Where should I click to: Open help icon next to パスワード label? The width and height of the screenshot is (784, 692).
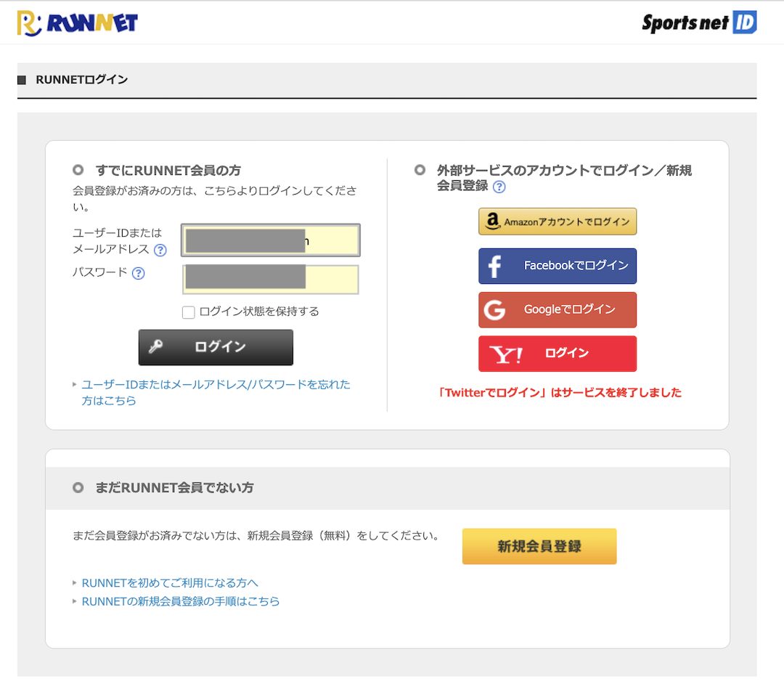(138, 274)
